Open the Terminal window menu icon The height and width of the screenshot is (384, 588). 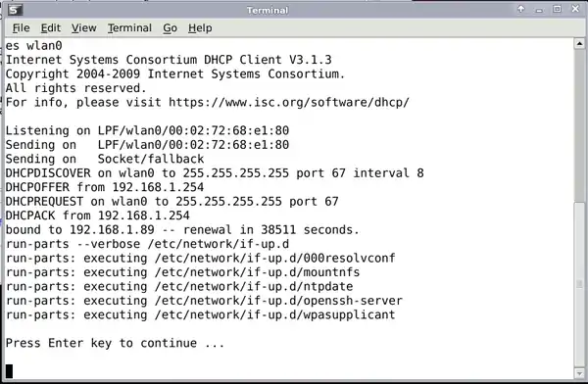16,10
